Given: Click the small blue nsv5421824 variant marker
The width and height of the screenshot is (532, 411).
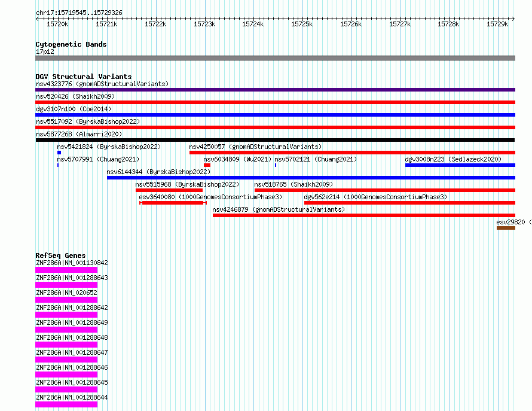Looking at the screenshot, I should [x=59, y=153].
